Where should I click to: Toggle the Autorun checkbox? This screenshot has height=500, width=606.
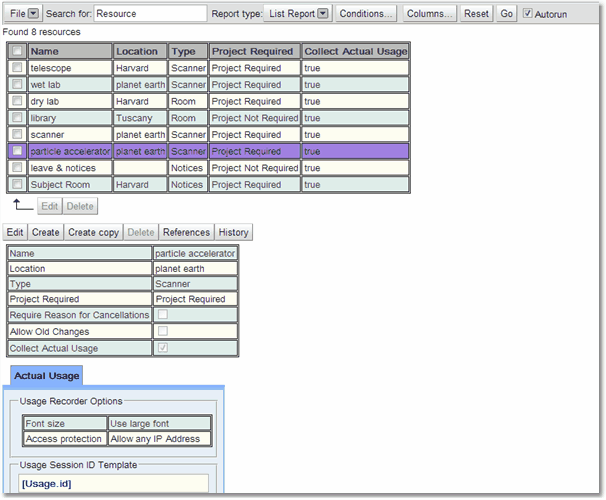click(528, 14)
